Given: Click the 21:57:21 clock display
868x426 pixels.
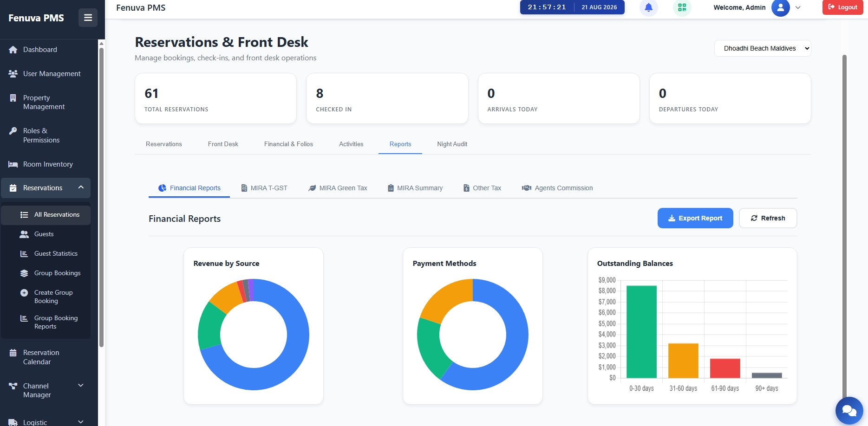Looking at the screenshot, I should click(547, 7).
